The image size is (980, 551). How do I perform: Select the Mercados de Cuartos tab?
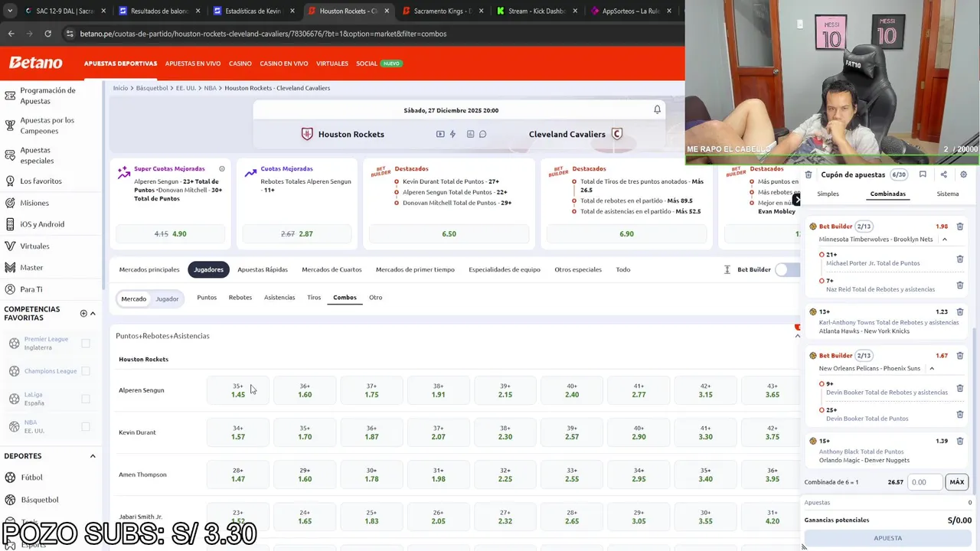pyautogui.click(x=332, y=269)
